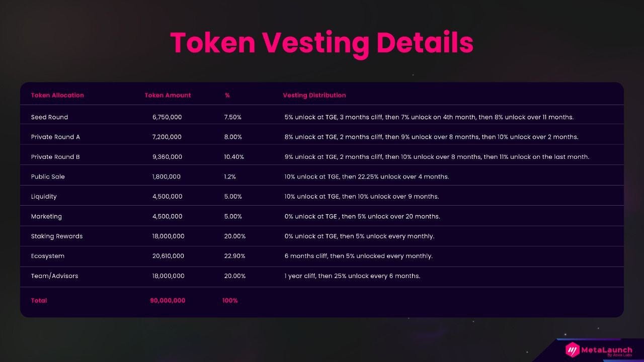Click the Team/Advisors row label
This screenshot has width=644, height=362.
tap(54, 276)
